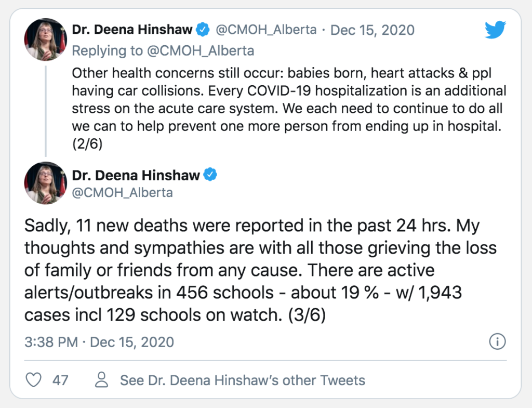The width and height of the screenshot is (532, 408).
Task: Click the Twitter bird logo
Action: 495,30
